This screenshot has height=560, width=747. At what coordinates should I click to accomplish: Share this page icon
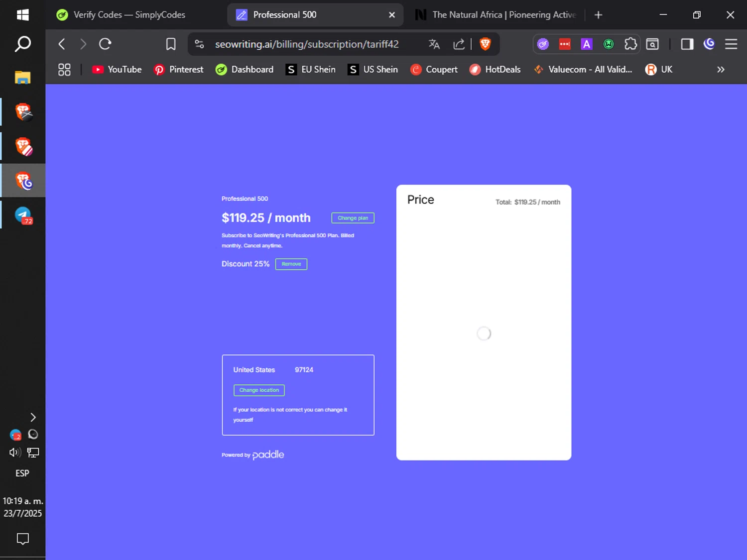(x=459, y=44)
